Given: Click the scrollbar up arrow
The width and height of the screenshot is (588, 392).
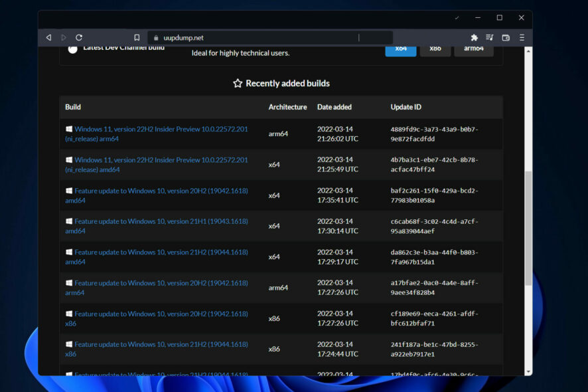Looking at the screenshot, I should tap(528, 51).
